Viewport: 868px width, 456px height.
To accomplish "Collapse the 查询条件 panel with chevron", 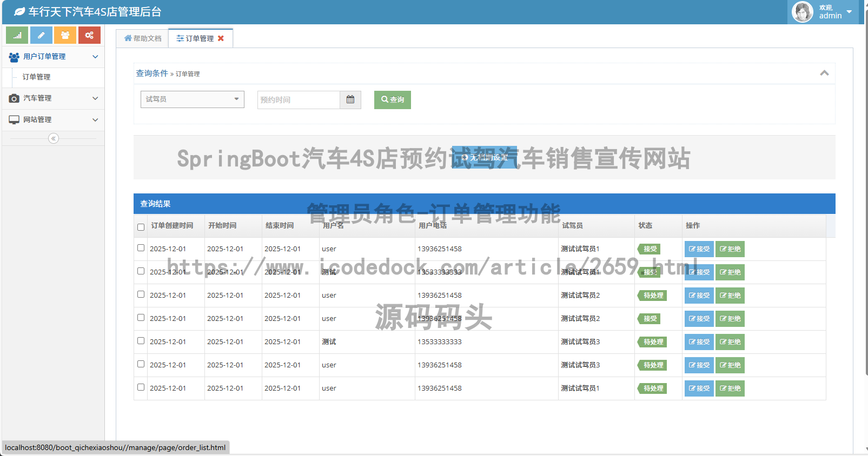I will tap(824, 73).
